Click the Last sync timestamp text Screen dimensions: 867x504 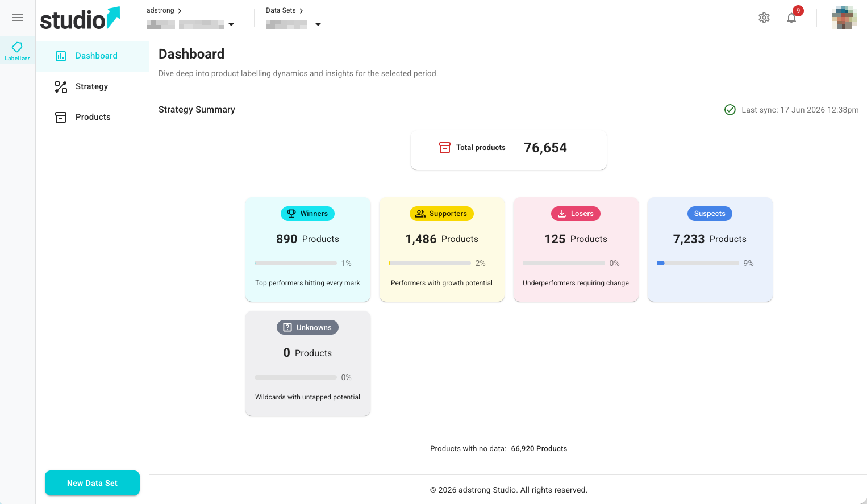(800, 110)
